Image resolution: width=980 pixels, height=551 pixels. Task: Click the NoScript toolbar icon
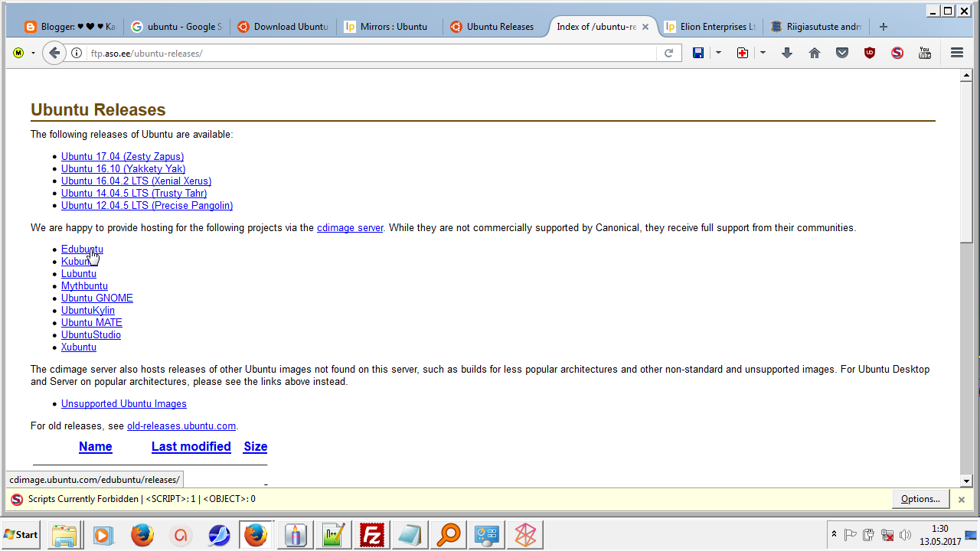tap(897, 53)
